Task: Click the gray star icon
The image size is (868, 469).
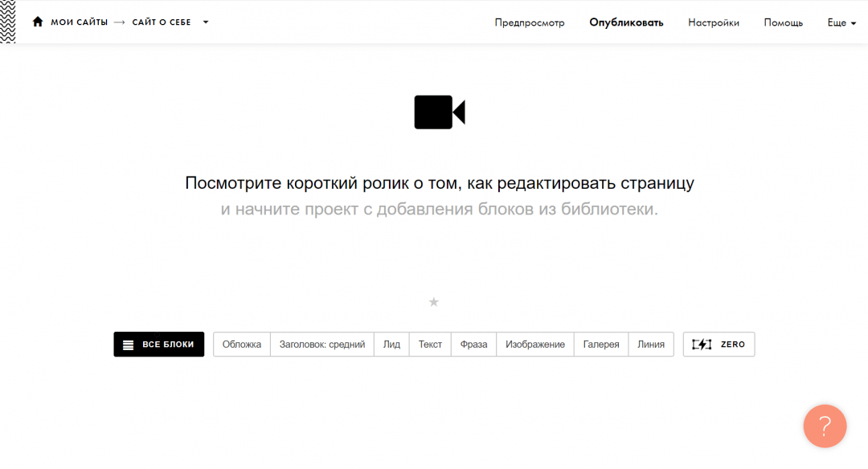Action: (434, 302)
